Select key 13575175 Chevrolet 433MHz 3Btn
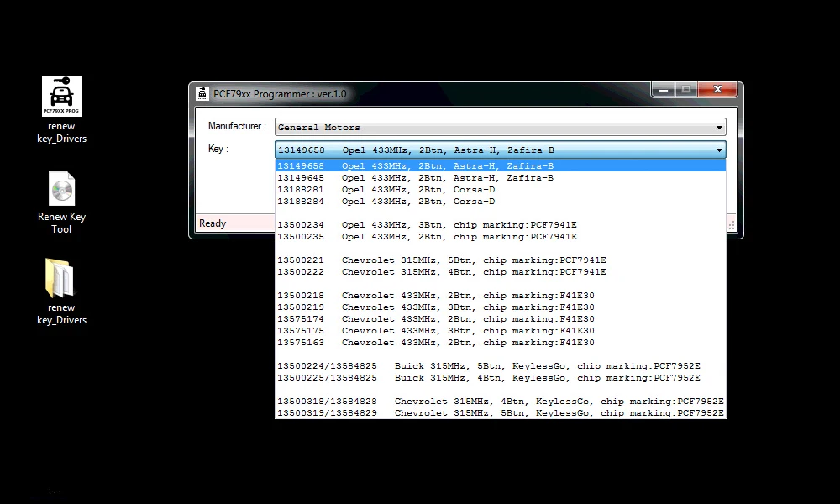840x504 pixels. click(x=501, y=331)
